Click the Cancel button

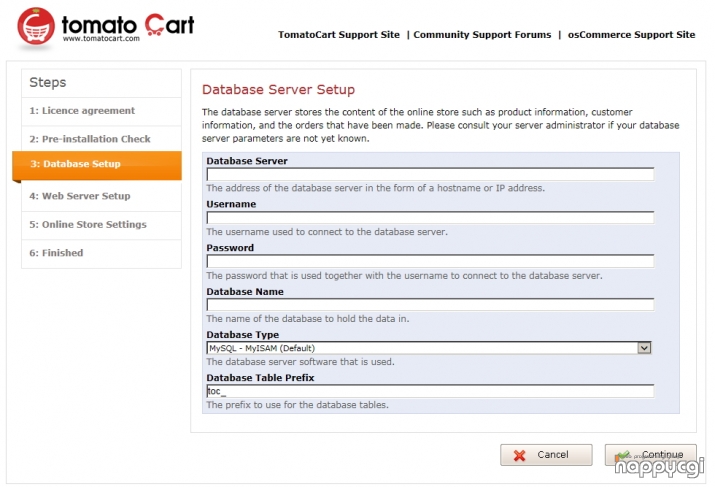click(546, 455)
